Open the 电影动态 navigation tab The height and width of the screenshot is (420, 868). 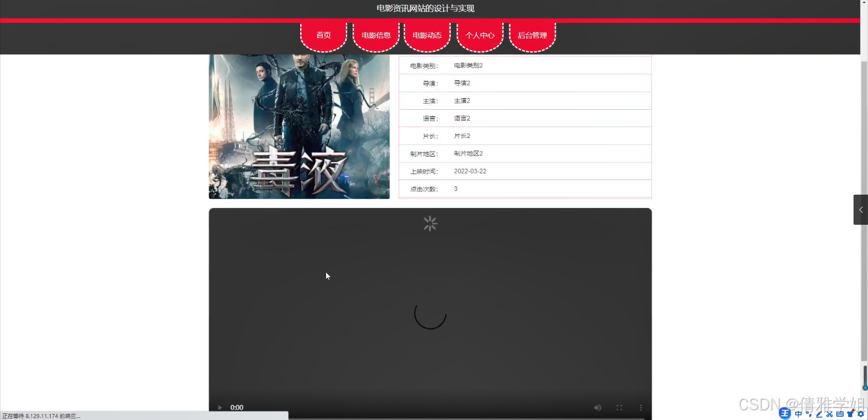coord(427,36)
